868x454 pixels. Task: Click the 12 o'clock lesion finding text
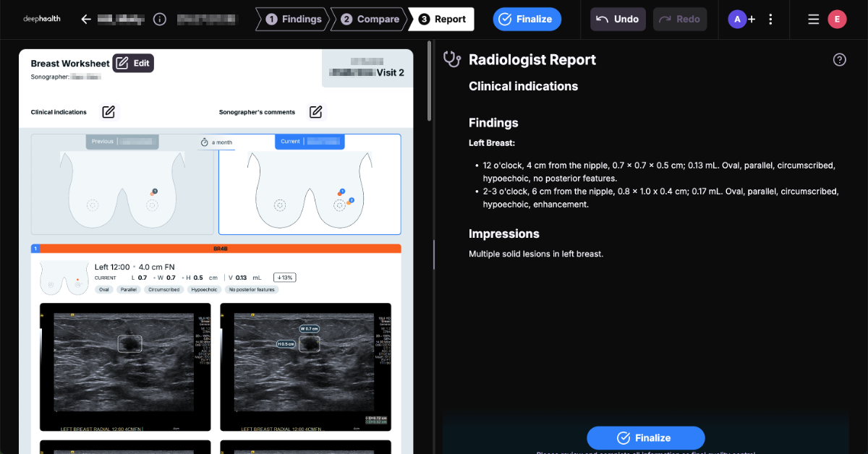pyautogui.click(x=659, y=171)
